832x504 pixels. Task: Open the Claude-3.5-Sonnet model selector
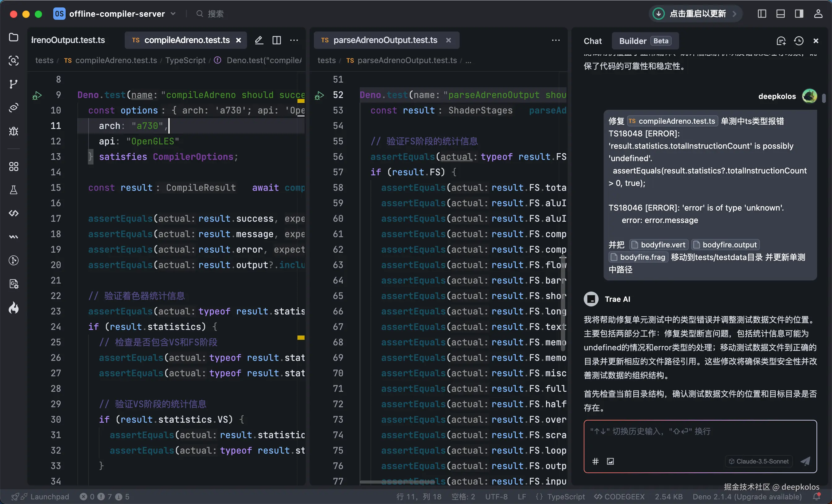point(759,461)
